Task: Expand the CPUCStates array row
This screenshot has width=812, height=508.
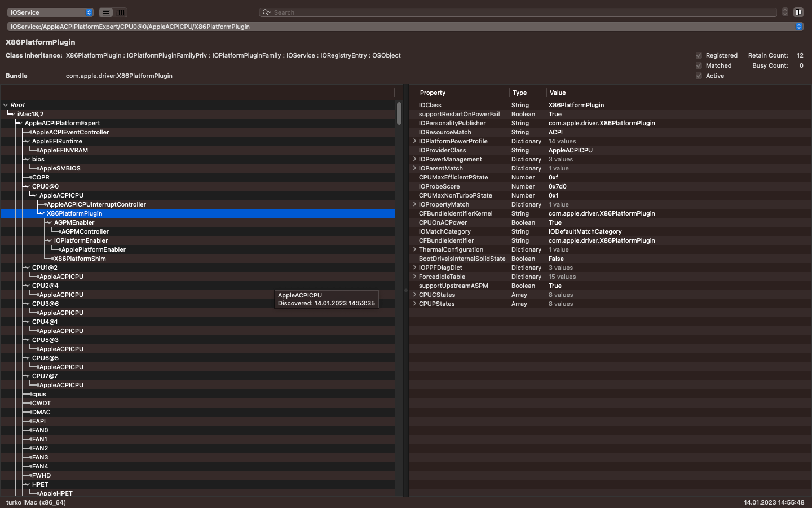Action: (415, 295)
